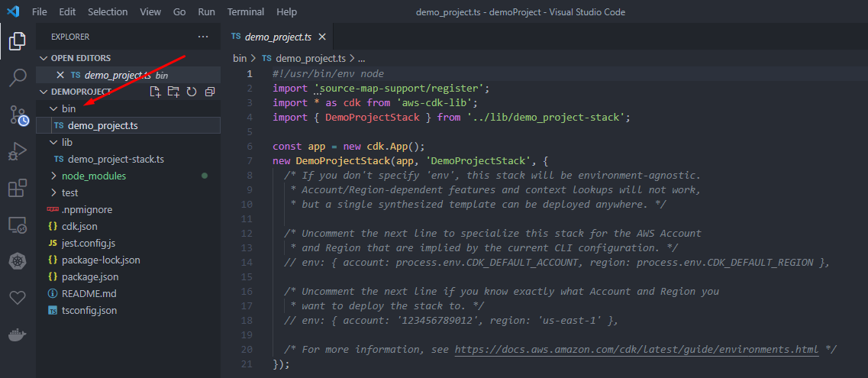Viewport: 868px width, 378px height.
Task: Open the Extensions view icon
Action: [x=18, y=189]
